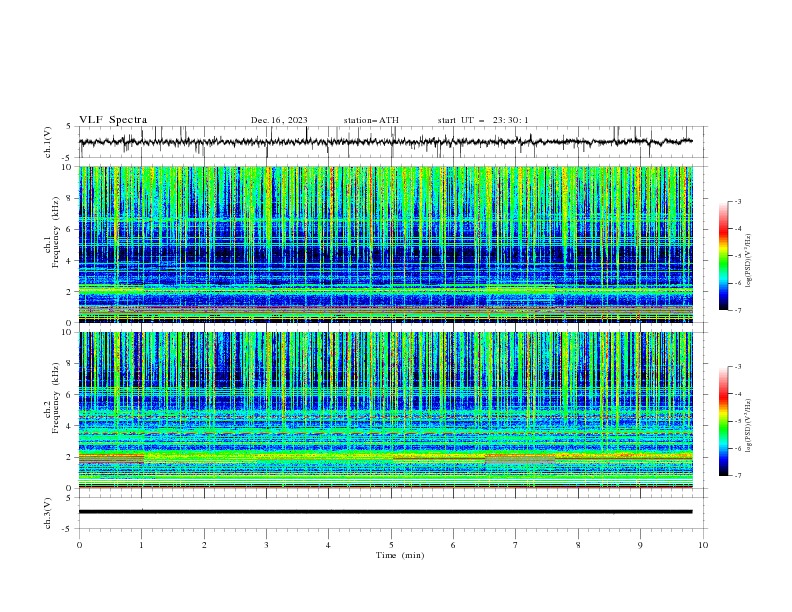This screenshot has width=792, height=612.
Task: Click the '-7' label on ch.1 color bar
Action: coord(738,310)
